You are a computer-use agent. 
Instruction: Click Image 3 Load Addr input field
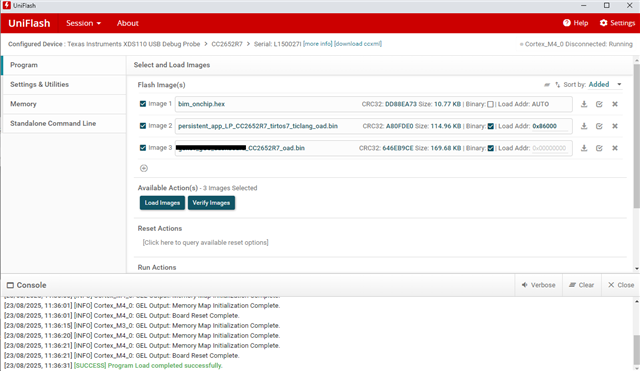pos(549,148)
